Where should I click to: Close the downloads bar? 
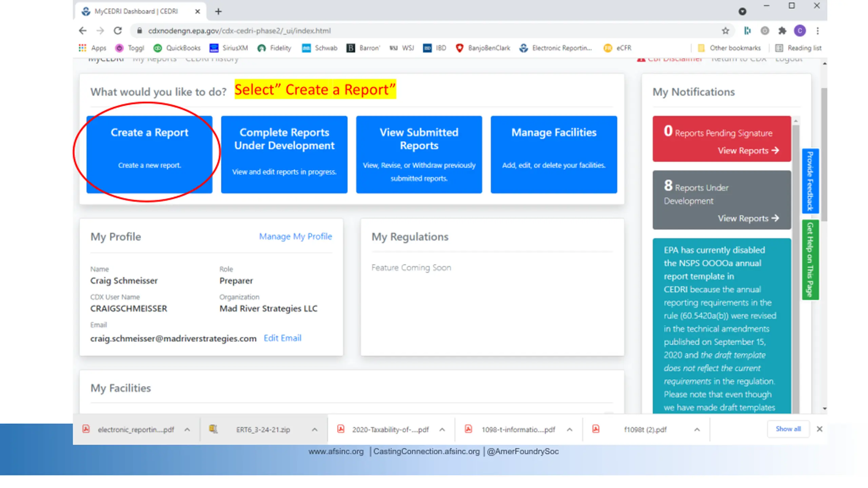pyautogui.click(x=820, y=429)
